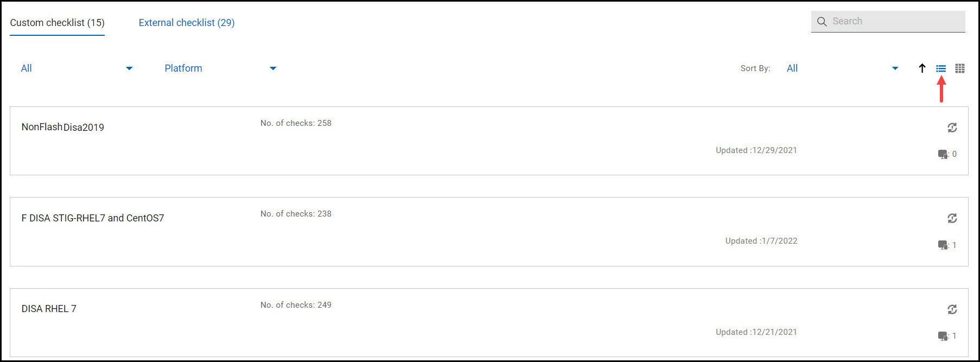Switch to list view layout
This screenshot has width=980, height=362.
point(941,68)
